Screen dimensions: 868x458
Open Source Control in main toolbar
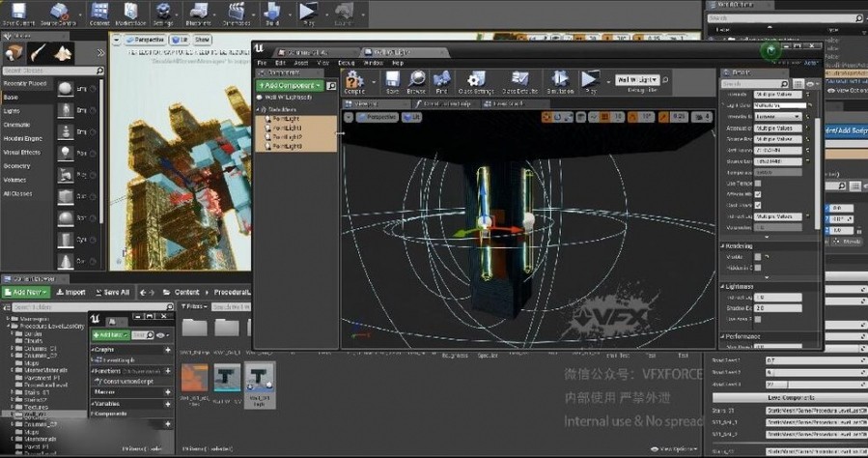click(x=58, y=14)
